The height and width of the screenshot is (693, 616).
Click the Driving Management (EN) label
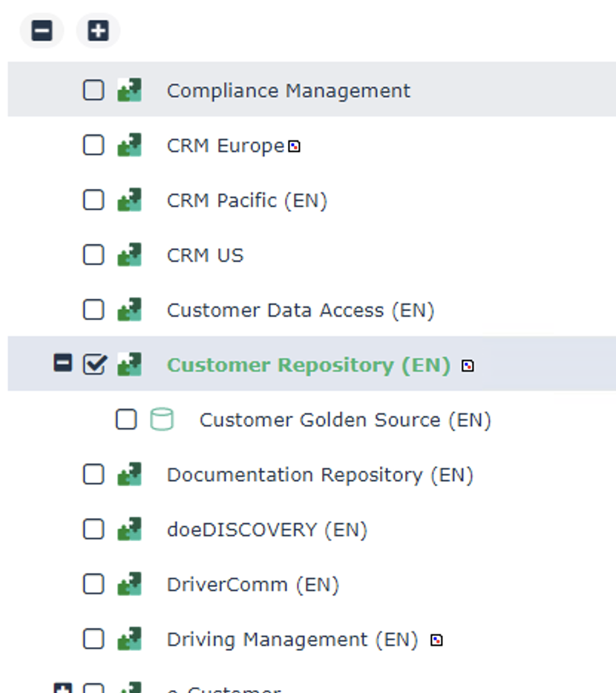pyautogui.click(x=292, y=639)
